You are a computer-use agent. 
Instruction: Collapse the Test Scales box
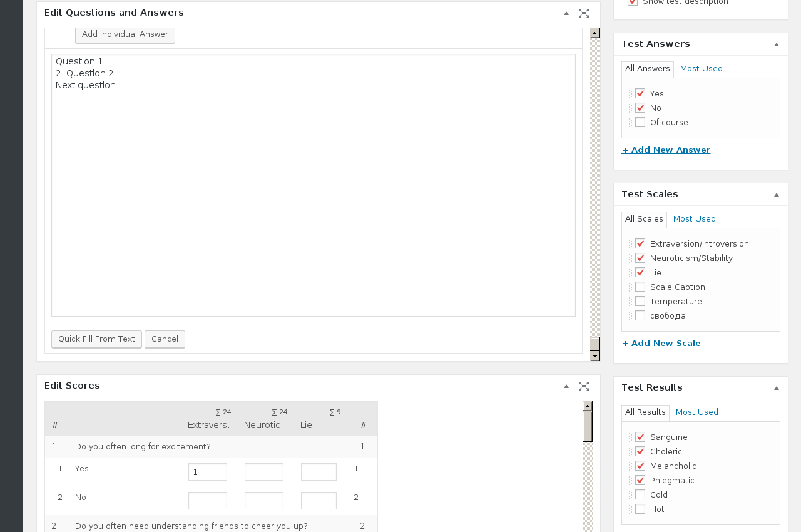click(777, 195)
